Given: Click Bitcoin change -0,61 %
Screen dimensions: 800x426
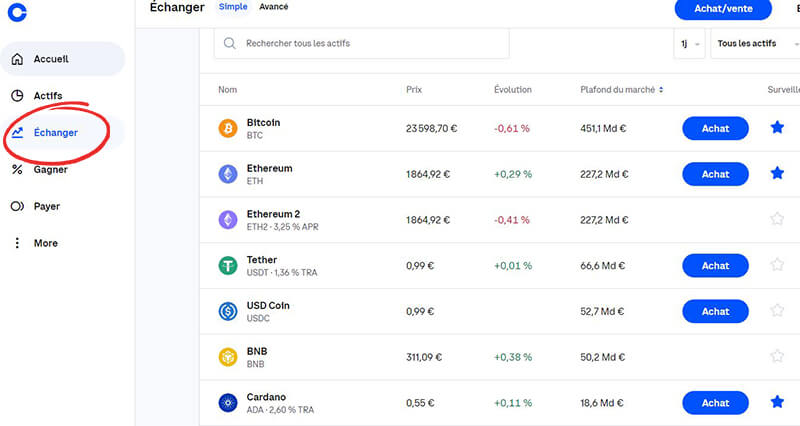Looking at the screenshot, I should pos(512,129).
